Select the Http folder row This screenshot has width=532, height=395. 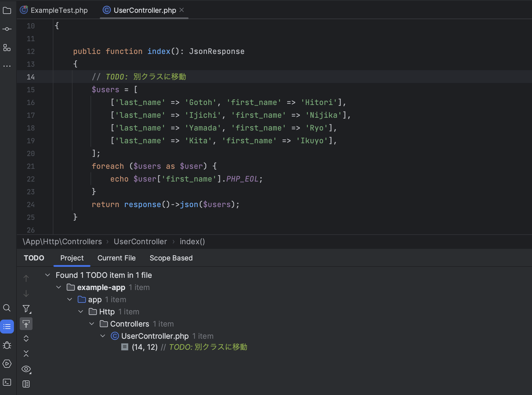(107, 312)
